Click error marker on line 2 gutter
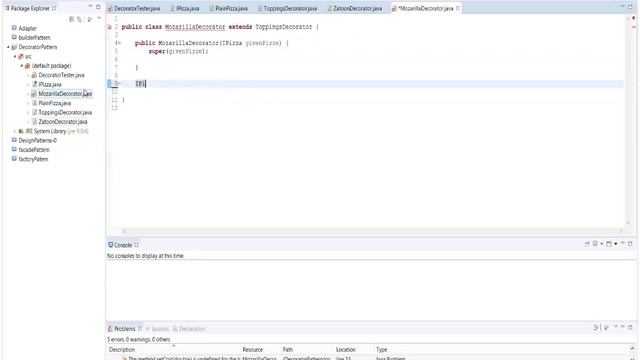 [x=109, y=27]
